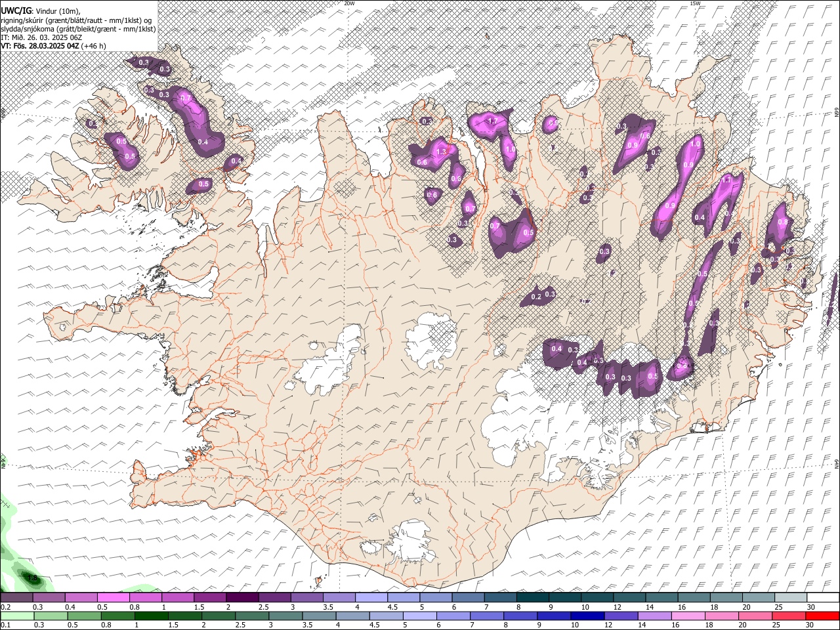Click the bottom-row legend swatch between 6 and 7
The width and height of the screenshot is (840, 630).
453,616
